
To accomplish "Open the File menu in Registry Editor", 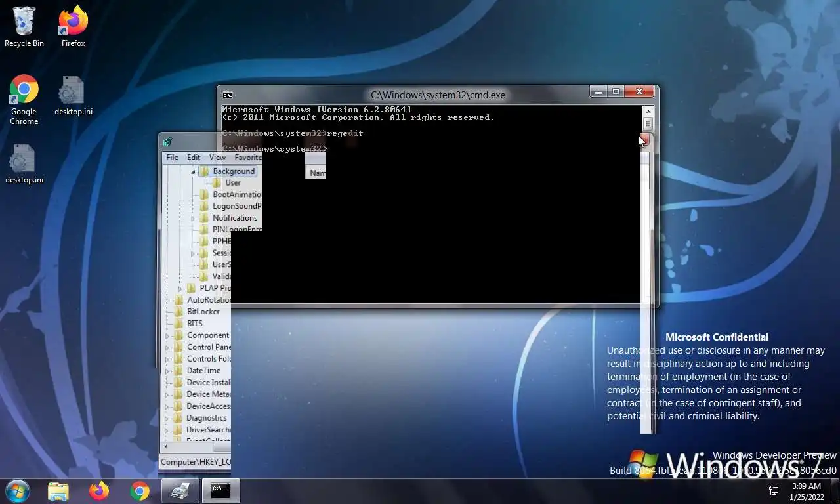I will 172,157.
